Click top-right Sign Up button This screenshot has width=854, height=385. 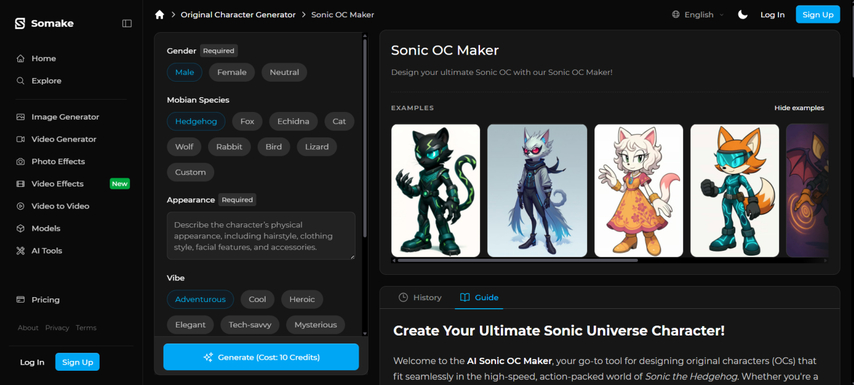(818, 14)
